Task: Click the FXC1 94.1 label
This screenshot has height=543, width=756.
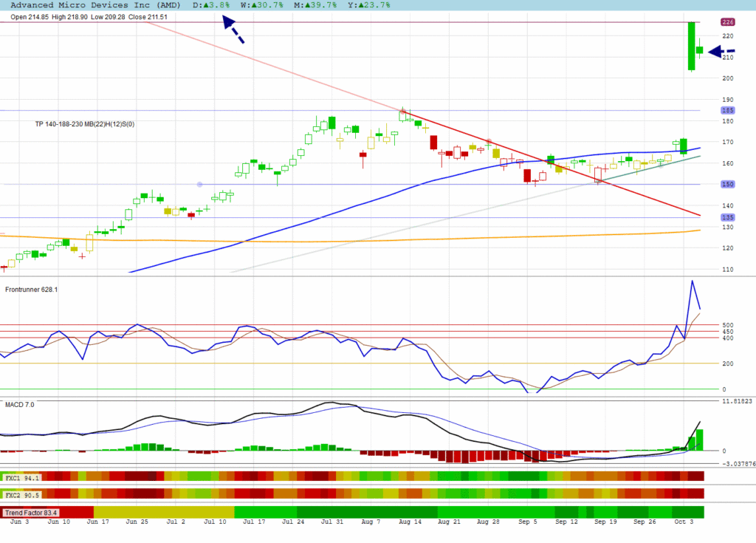Action: pos(21,478)
